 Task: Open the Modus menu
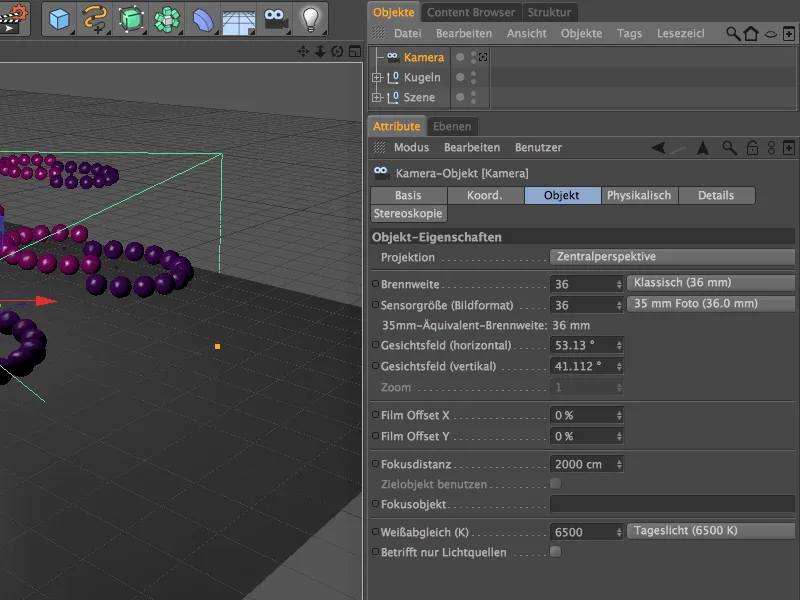(411, 147)
